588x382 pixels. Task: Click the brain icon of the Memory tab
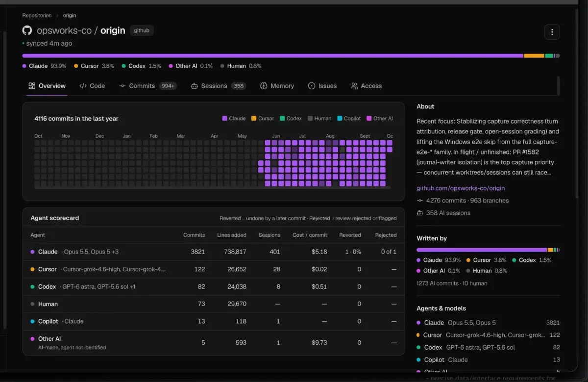click(x=263, y=86)
